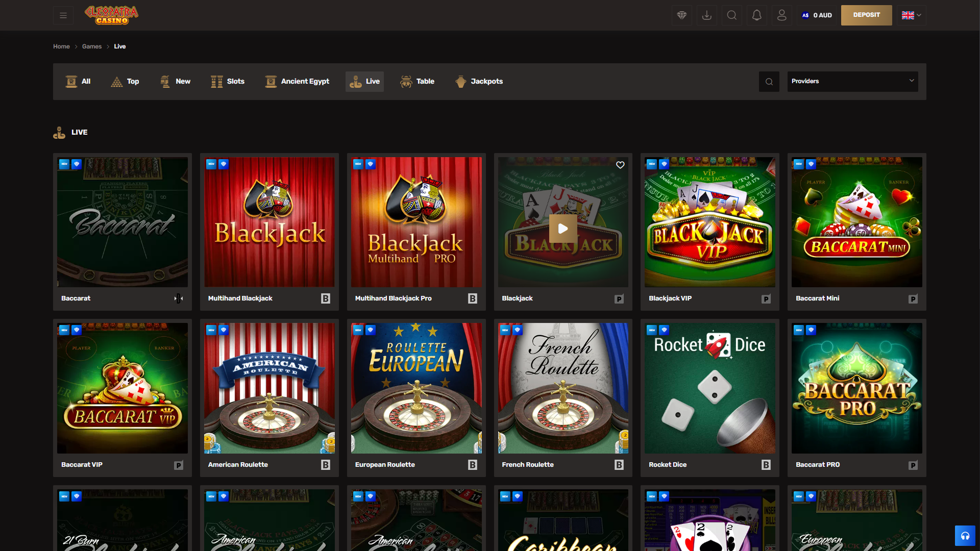The height and width of the screenshot is (551, 980).
Task: Click the download app icon
Action: [x=707, y=15]
